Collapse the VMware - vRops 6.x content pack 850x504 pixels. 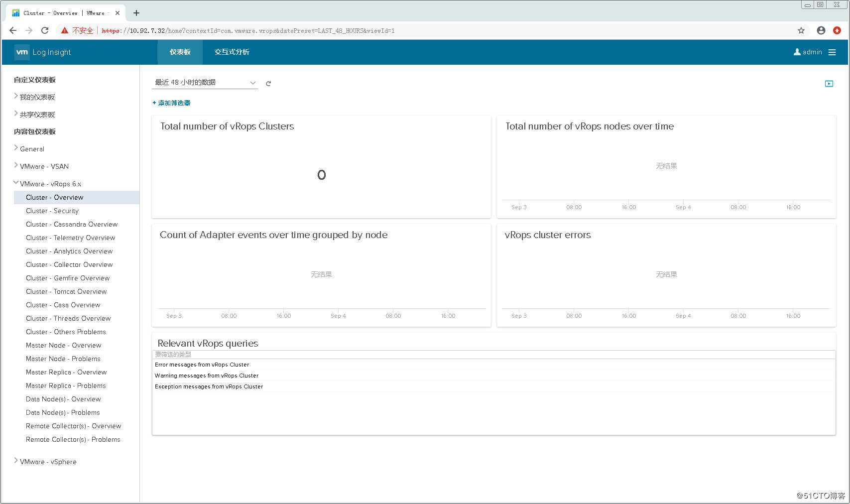(16, 183)
